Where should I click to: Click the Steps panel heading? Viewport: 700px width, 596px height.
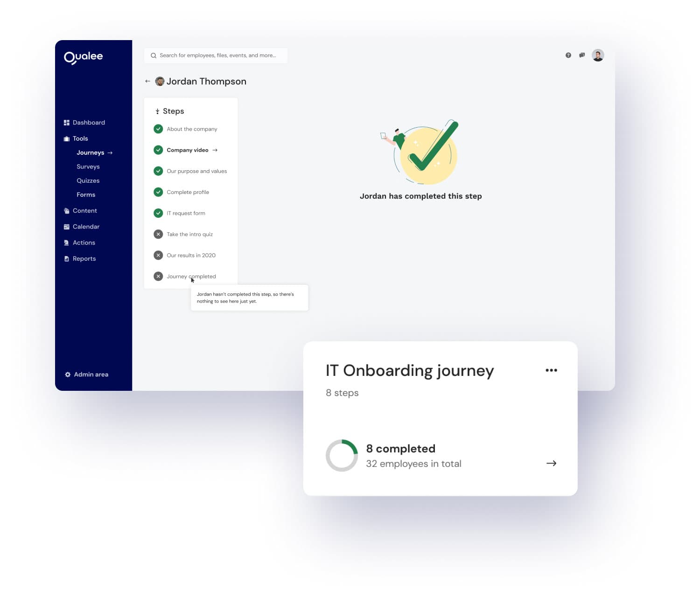(x=173, y=111)
